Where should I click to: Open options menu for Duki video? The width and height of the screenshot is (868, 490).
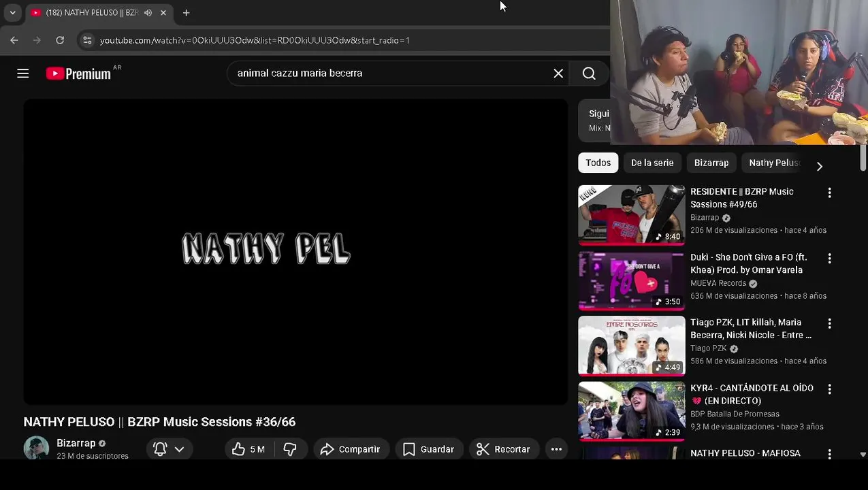(829, 258)
